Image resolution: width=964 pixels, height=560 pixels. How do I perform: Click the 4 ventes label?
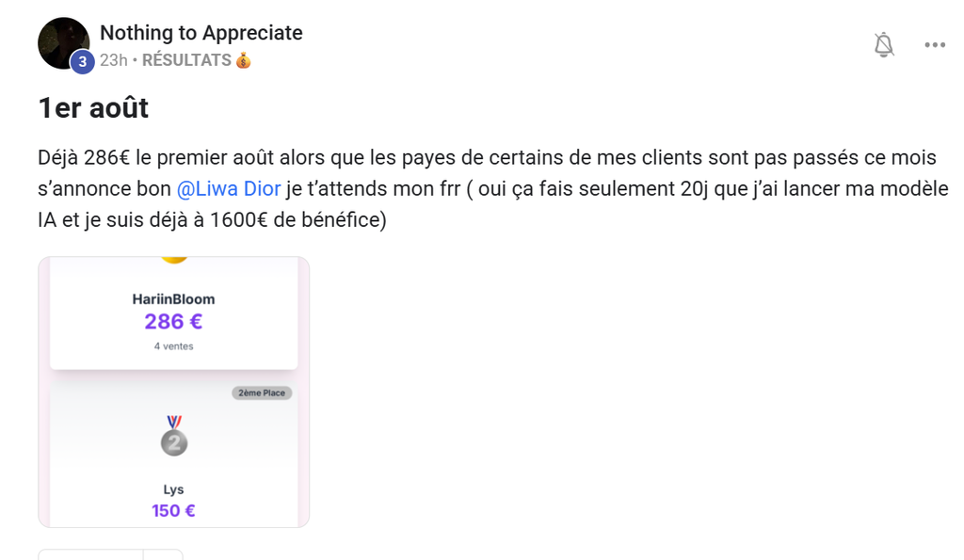173,346
